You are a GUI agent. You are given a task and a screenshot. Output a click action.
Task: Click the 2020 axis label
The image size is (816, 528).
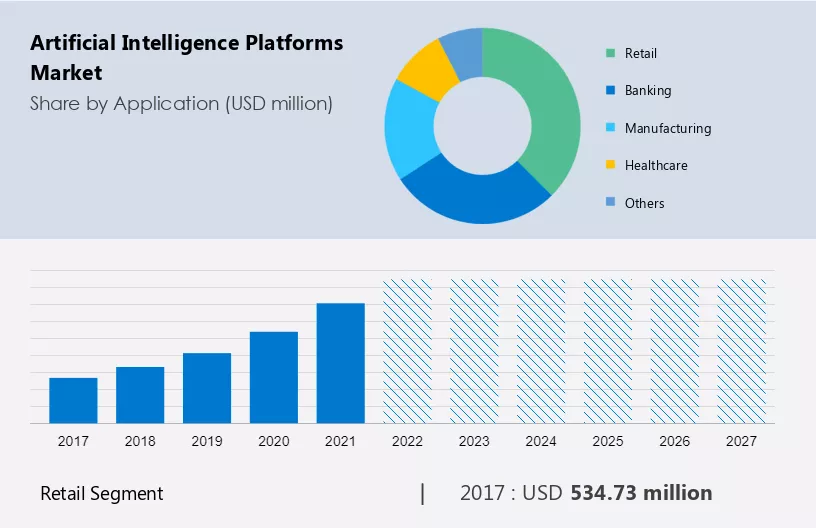[274, 441]
